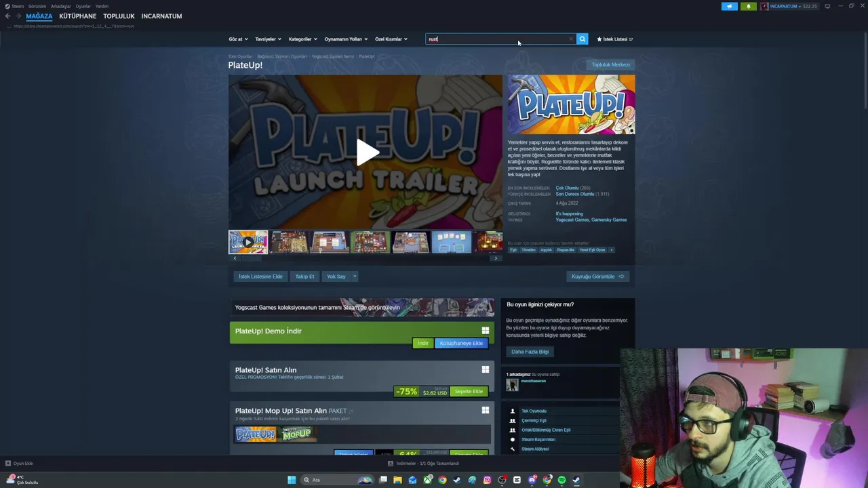Switch to the KÜTÜPHANE tab
The width and height of the screenshot is (868, 488).
click(78, 16)
